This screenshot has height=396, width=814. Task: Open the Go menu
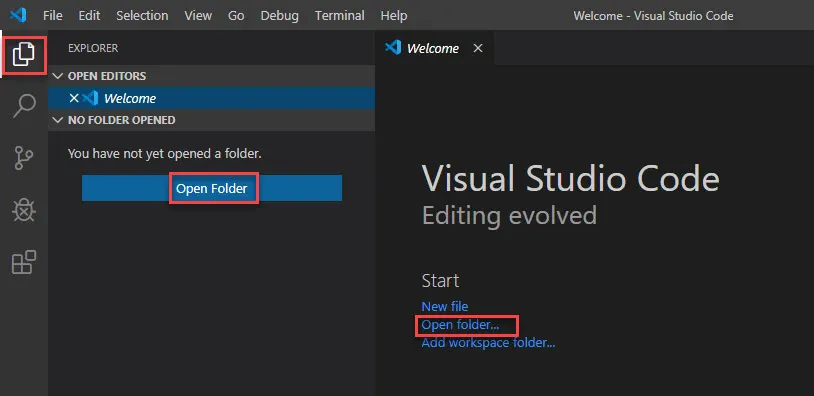236,16
